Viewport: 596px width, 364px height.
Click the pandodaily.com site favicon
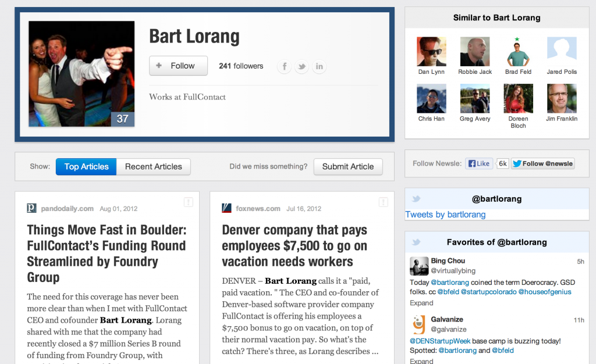pyautogui.click(x=31, y=208)
